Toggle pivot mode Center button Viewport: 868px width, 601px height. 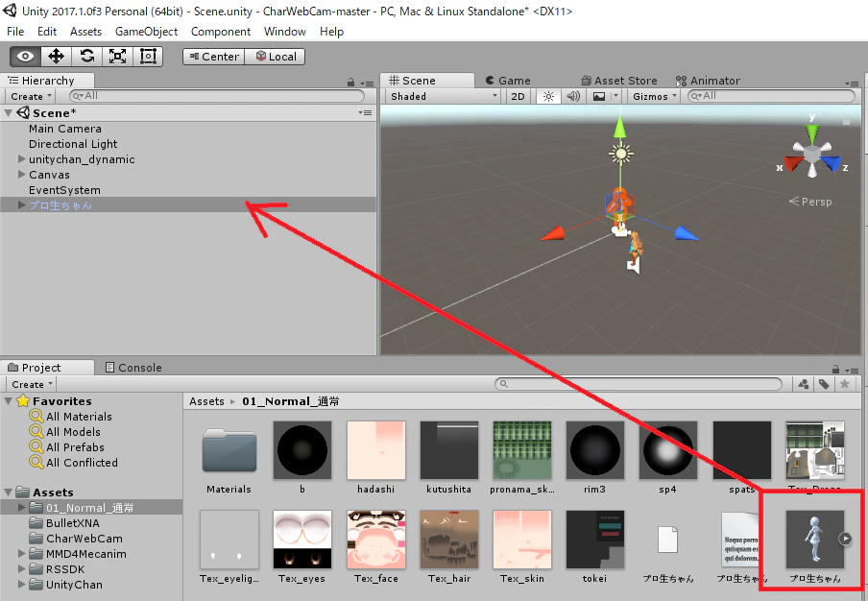[x=214, y=57]
